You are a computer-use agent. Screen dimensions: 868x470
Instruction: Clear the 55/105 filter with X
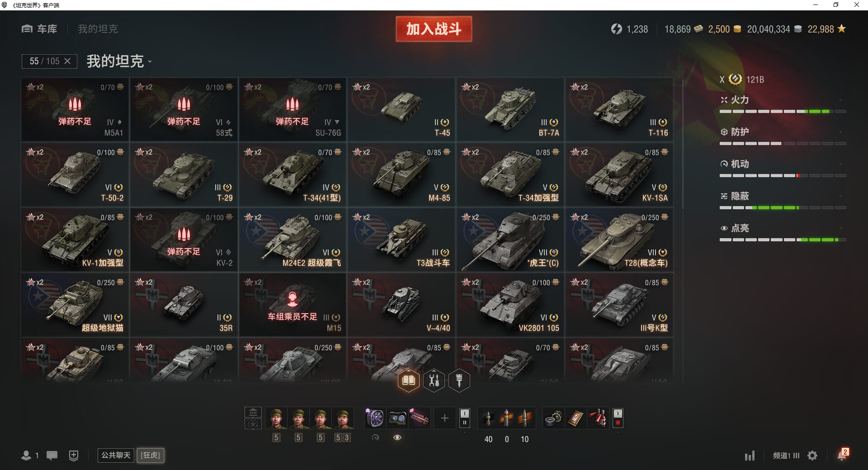(67, 61)
